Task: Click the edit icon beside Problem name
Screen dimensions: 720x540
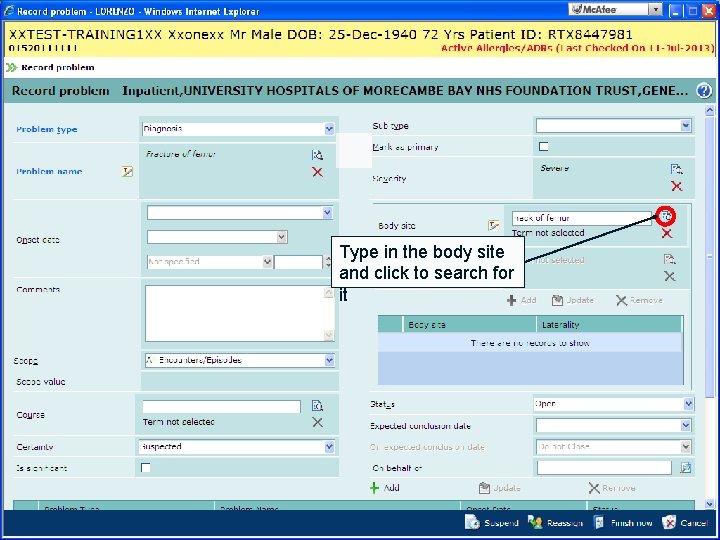Action: [127, 171]
